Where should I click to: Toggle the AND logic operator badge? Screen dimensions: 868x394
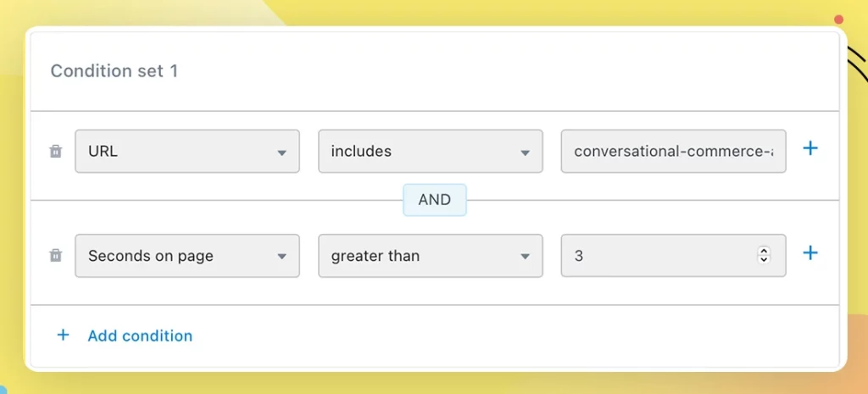[435, 200]
